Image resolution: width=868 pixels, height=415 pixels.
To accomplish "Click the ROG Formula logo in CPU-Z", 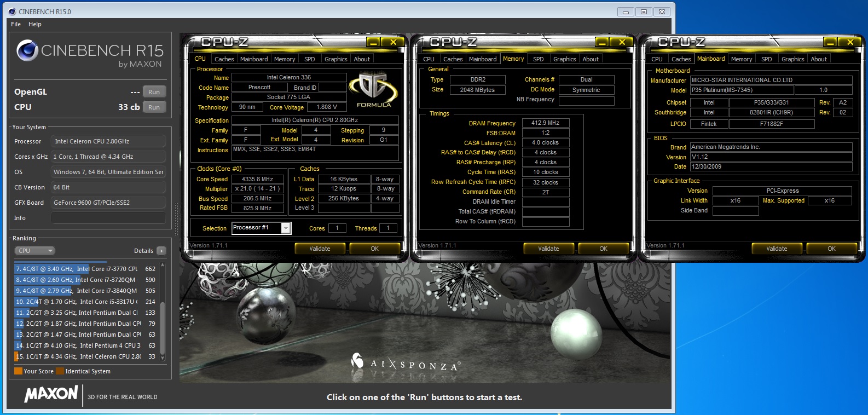I will click(x=374, y=89).
